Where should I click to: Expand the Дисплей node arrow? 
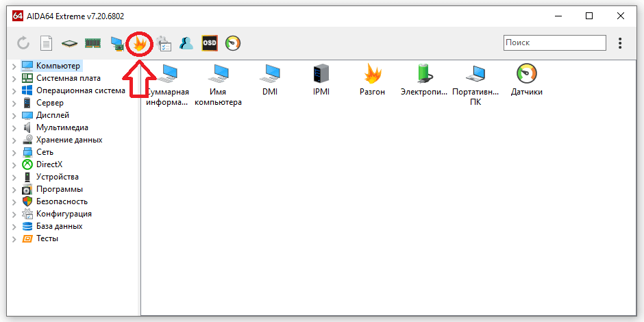[x=14, y=116]
